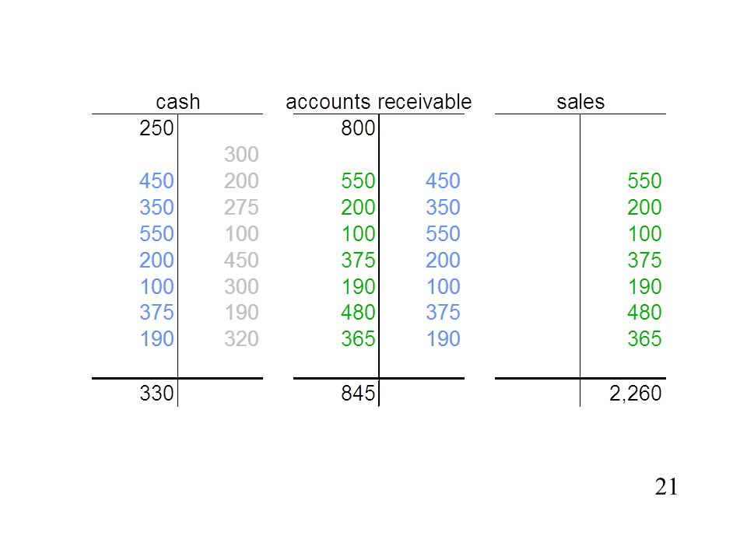Click blue 450 in accounts receivable credits
The width and height of the screenshot is (747, 560).
pos(443,181)
